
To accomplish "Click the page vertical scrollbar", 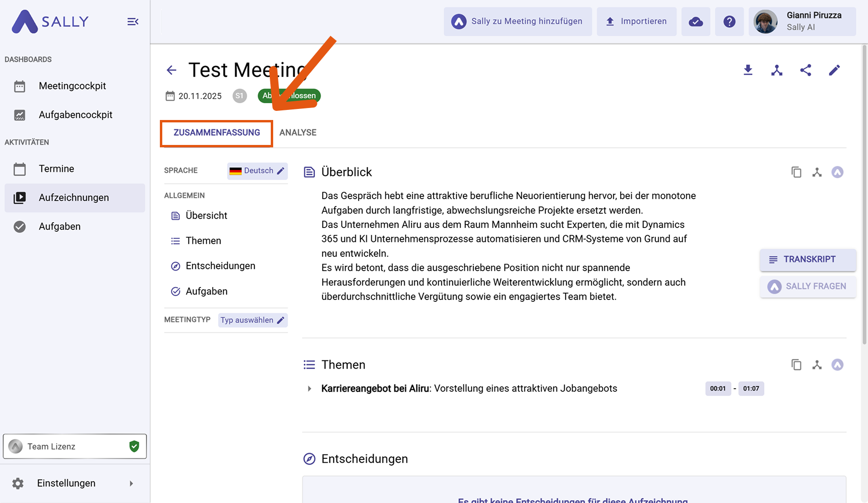I will (864, 192).
